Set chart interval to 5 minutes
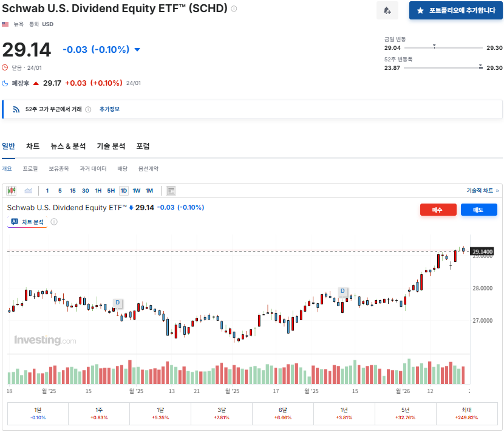The width and height of the screenshot is (504, 432). point(60,191)
